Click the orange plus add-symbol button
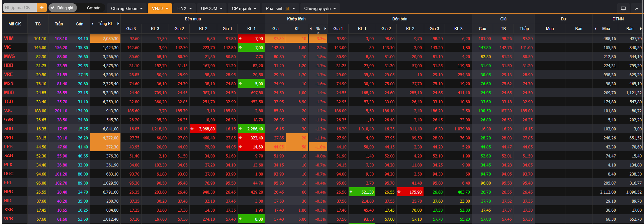The height and width of the screenshot is (224, 644). click(x=42, y=8)
